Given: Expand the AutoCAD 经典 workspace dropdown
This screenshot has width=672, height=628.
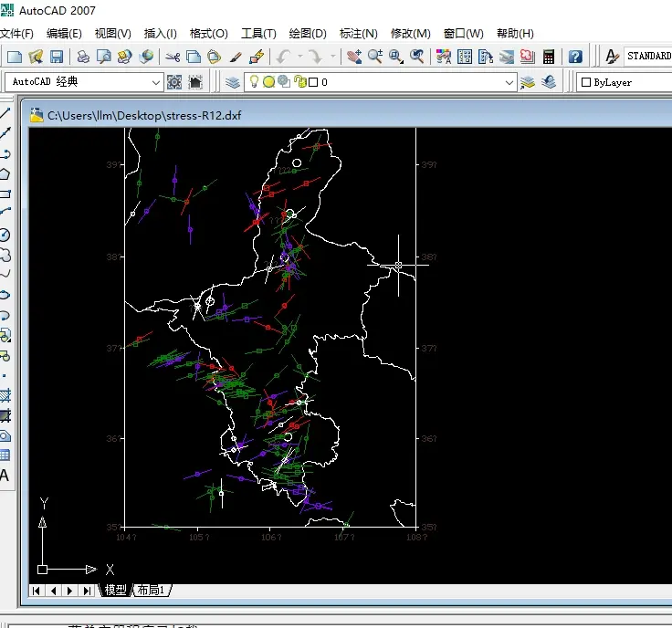Looking at the screenshot, I should [155, 82].
